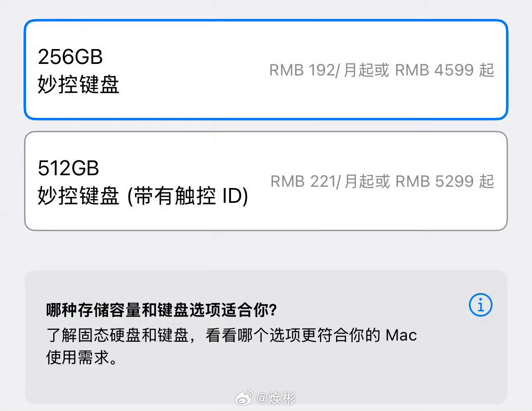Select the 256GB storage option card
This screenshot has height=411, width=532.
click(x=266, y=70)
